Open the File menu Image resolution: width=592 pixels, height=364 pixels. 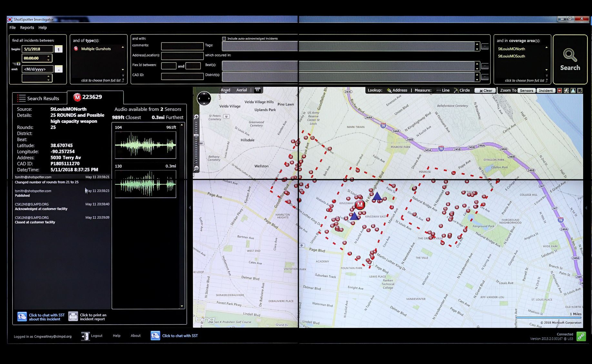click(x=13, y=28)
